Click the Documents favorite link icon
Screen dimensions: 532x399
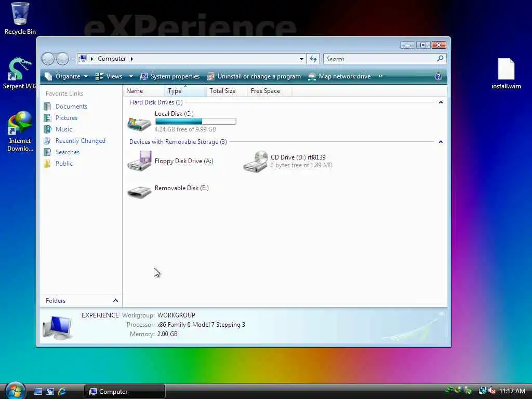click(x=47, y=107)
